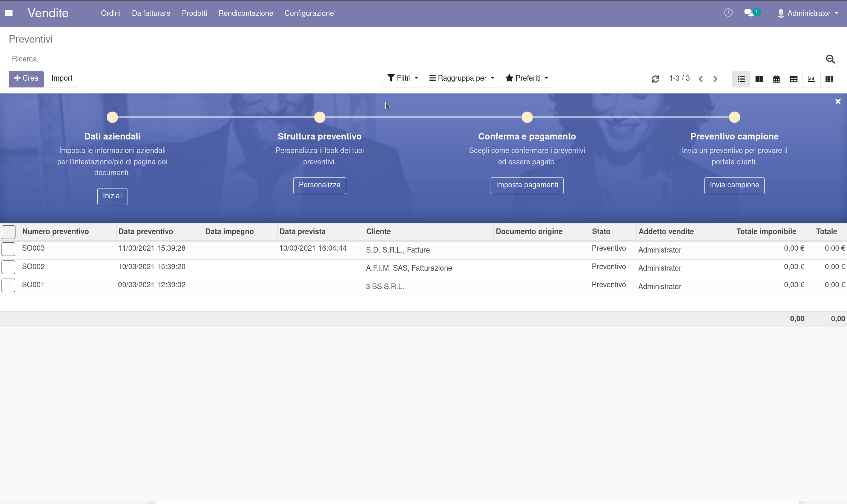The width and height of the screenshot is (847, 504).
Task: Click Imposta pagamenti button
Action: pos(527,185)
